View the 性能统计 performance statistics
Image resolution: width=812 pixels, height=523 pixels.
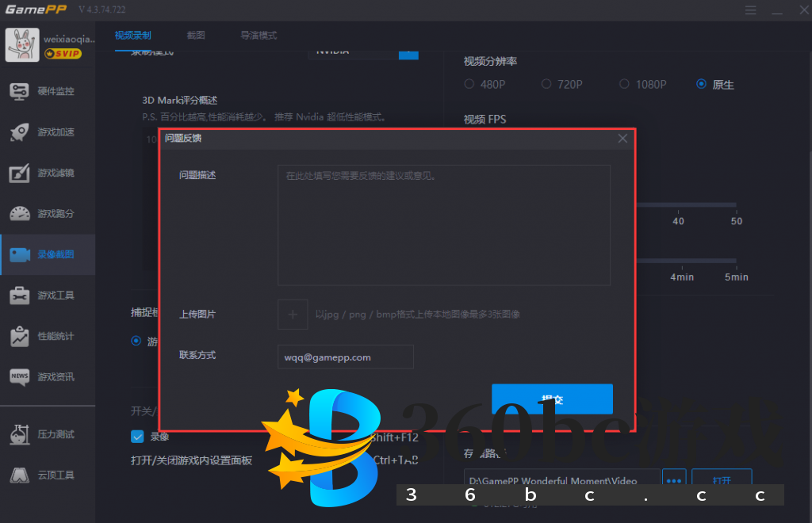click(48, 336)
